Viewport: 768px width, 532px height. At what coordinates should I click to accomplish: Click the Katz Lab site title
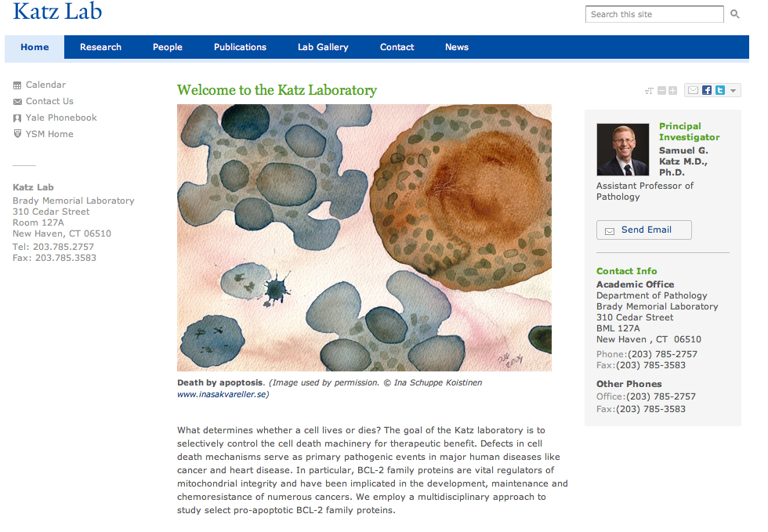coord(58,11)
